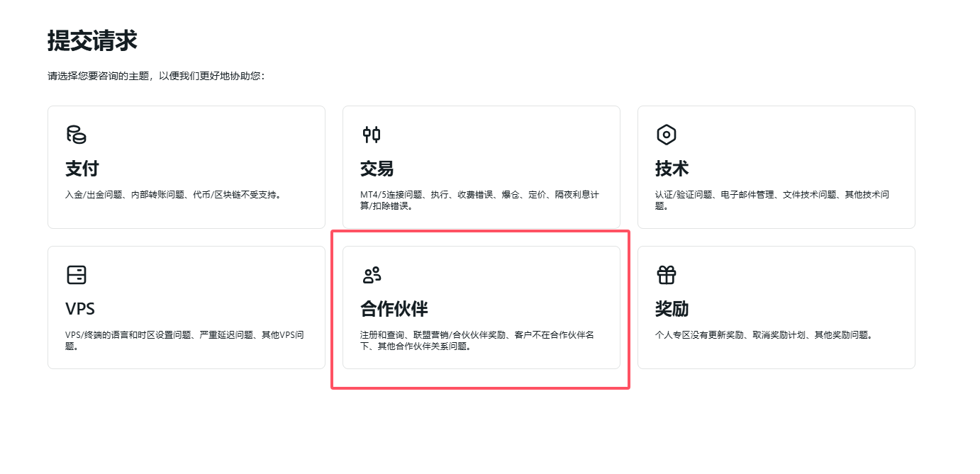Click the 请选择您要咨询的主题 instruction text

[156, 76]
